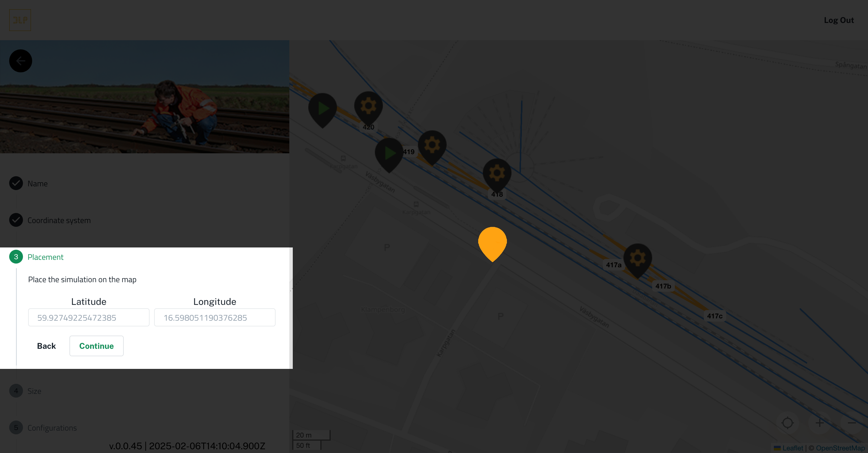This screenshot has width=868, height=453.
Task: Focus the Longitude input field
Action: 215,318
